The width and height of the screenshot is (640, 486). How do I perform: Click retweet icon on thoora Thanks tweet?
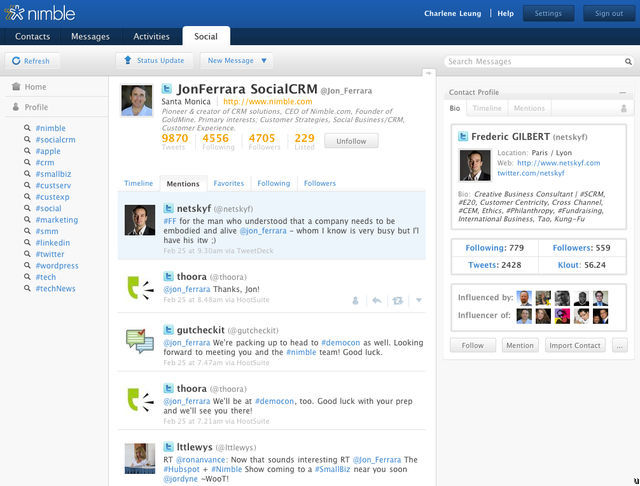click(x=398, y=301)
